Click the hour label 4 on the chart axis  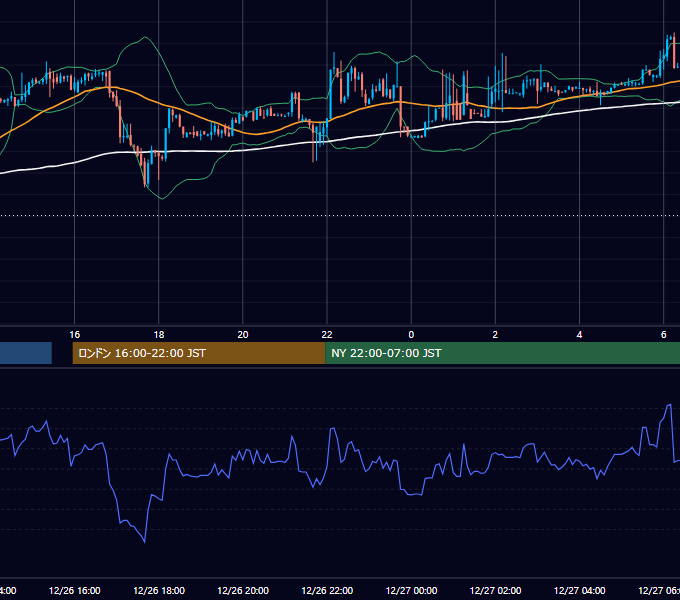click(x=579, y=335)
